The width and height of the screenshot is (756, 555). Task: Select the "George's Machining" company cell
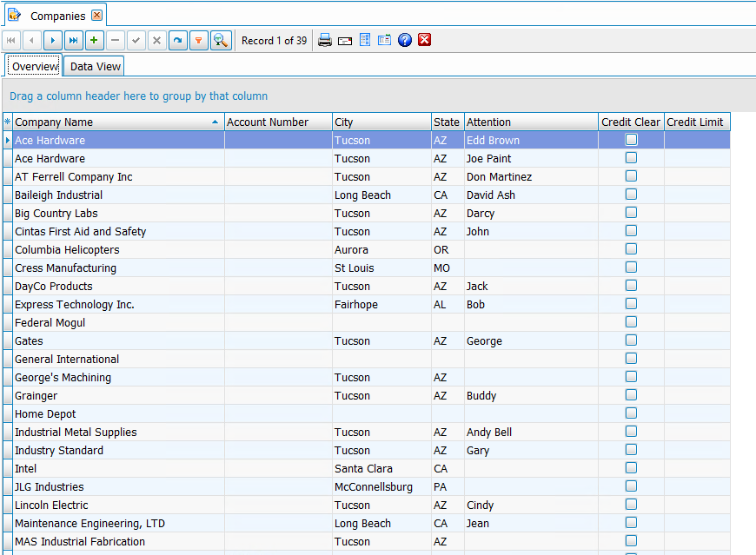(118, 378)
